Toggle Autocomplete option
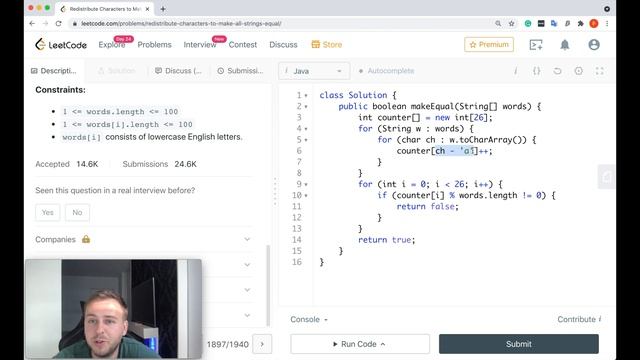This screenshot has width=640, height=360. [386, 71]
